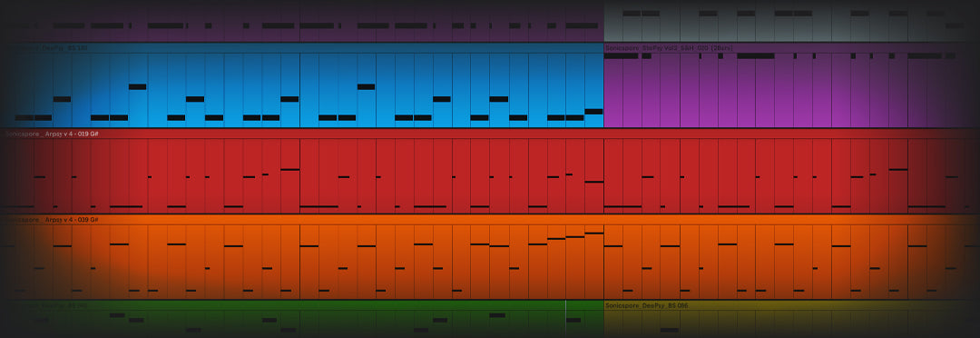The width and height of the screenshot is (980, 338).
Task: Click the StePsy Vol2 purple clip title bar
Action: click(x=792, y=48)
